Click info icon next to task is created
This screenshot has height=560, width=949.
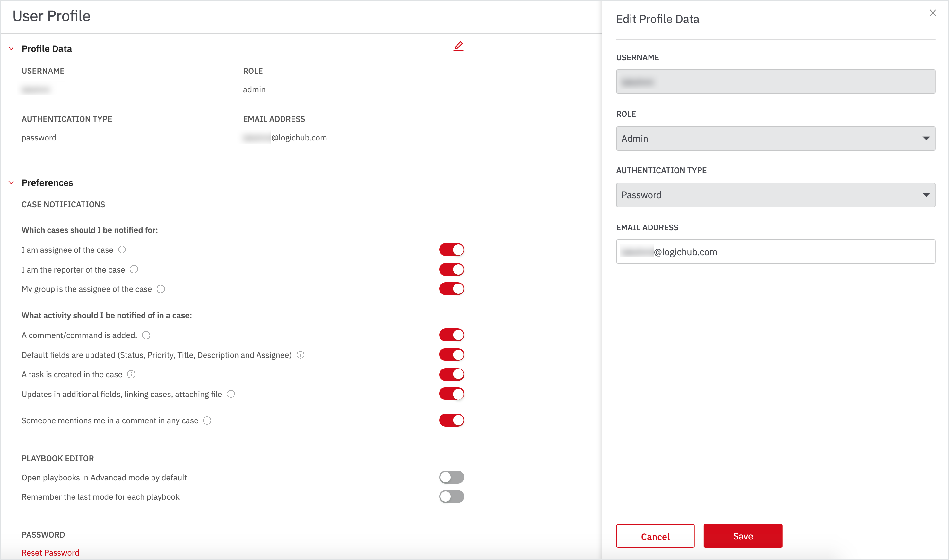coord(131,374)
